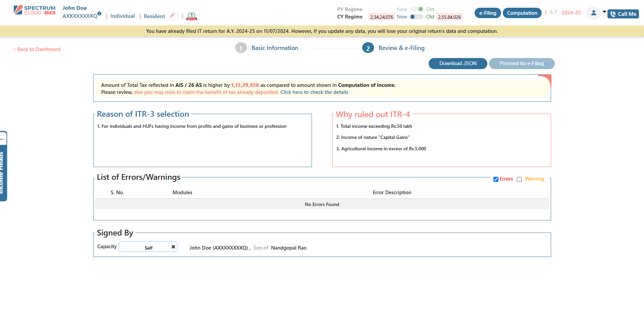The width and height of the screenshot is (644, 317).
Task: Open the Capacity selector showing Self
Action: point(148,247)
